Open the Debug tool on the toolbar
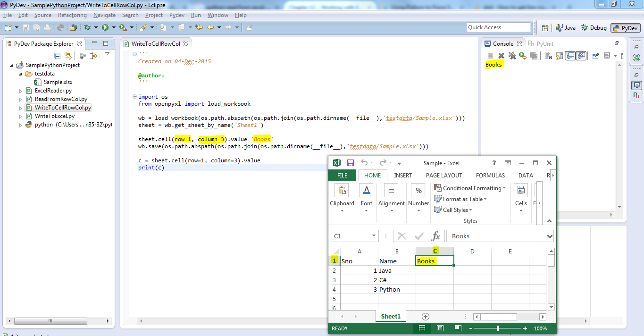The image size is (644, 336). 88,27
